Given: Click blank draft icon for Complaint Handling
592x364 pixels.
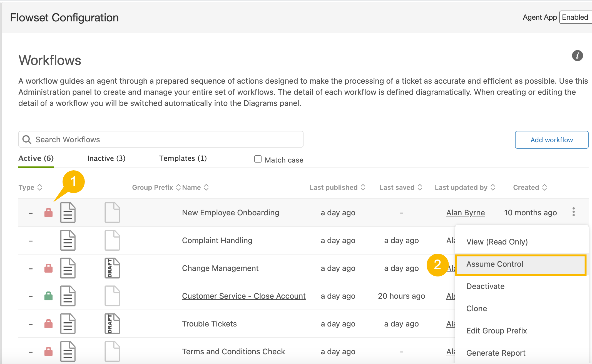Looking at the screenshot, I should click(x=112, y=240).
